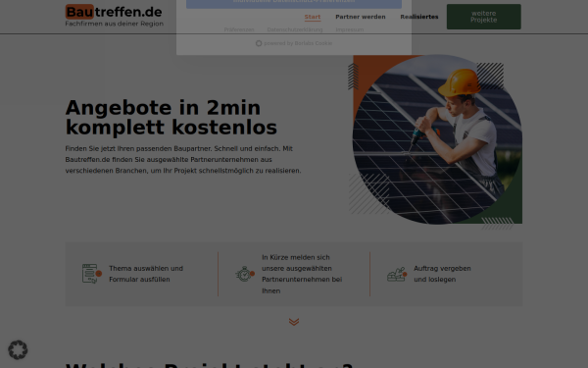Open the Datenschutzerklärung link in cookie dialog
The height and width of the screenshot is (368, 588).
pyautogui.click(x=295, y=29)
